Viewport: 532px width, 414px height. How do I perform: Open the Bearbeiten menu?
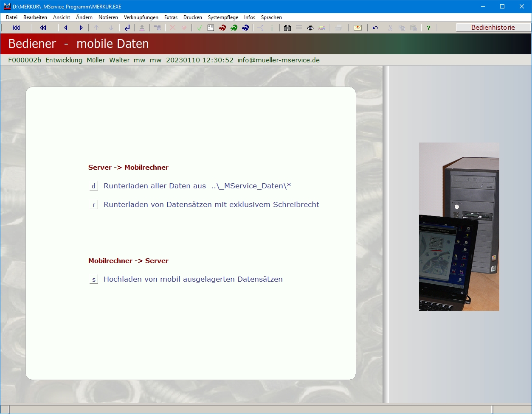(x=35, y=17)
